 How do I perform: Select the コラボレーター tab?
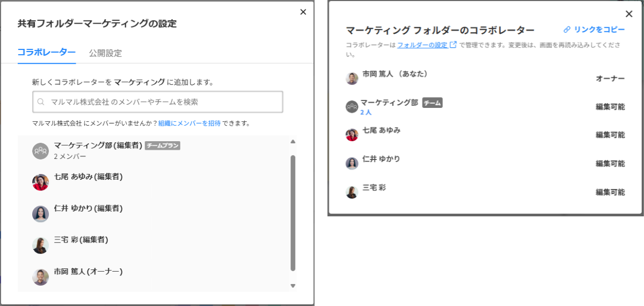pos(46,53)
